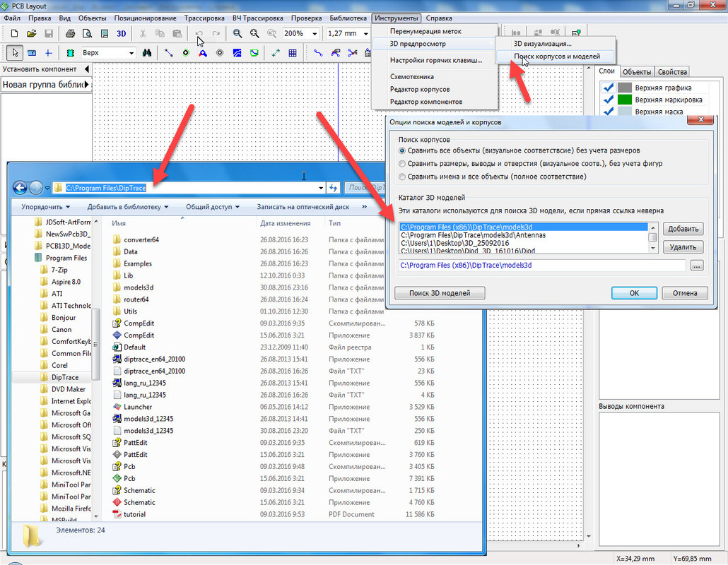Image resolution: width=728 pixels, height=565 pixels.
Task: Open the Верх layer dropdown
Action: [131, 53]
